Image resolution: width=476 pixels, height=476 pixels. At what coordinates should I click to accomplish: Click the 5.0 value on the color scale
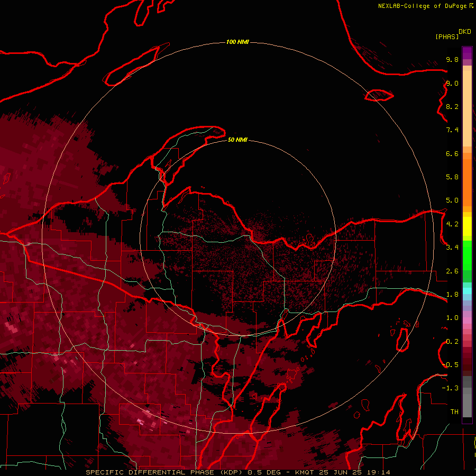452,200
